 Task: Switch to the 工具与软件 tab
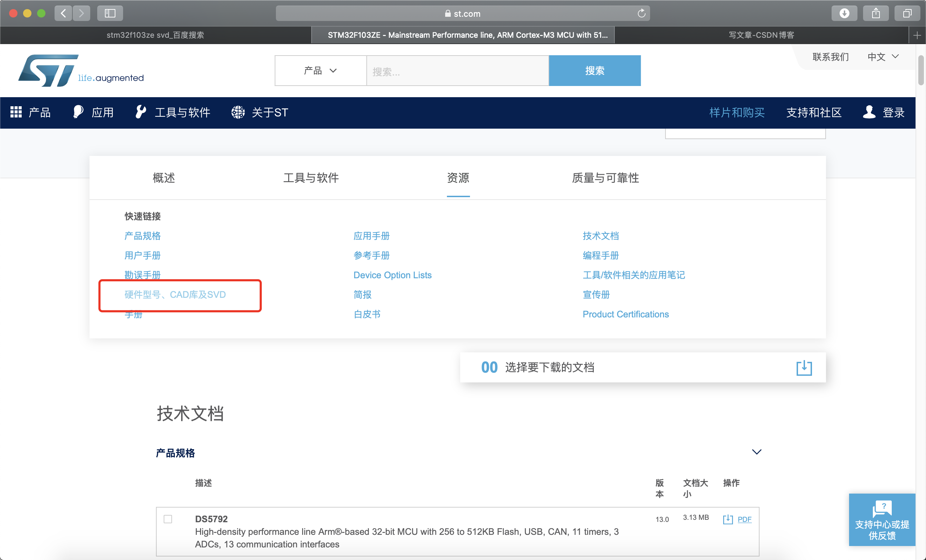[x=309, y=177]
